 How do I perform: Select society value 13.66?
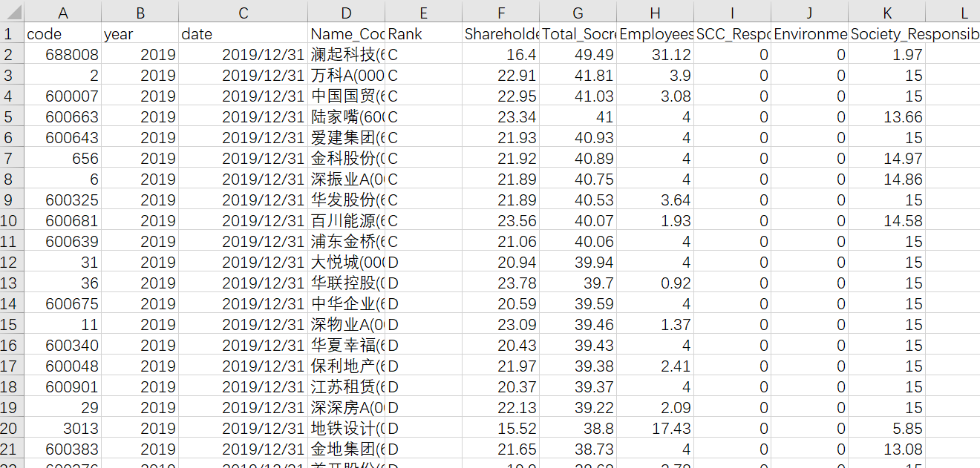(887, 116)
